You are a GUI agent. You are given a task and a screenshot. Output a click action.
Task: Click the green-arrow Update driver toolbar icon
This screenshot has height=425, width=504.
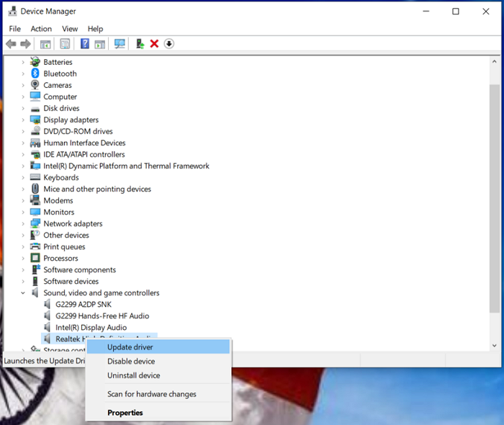coord(140,44)
